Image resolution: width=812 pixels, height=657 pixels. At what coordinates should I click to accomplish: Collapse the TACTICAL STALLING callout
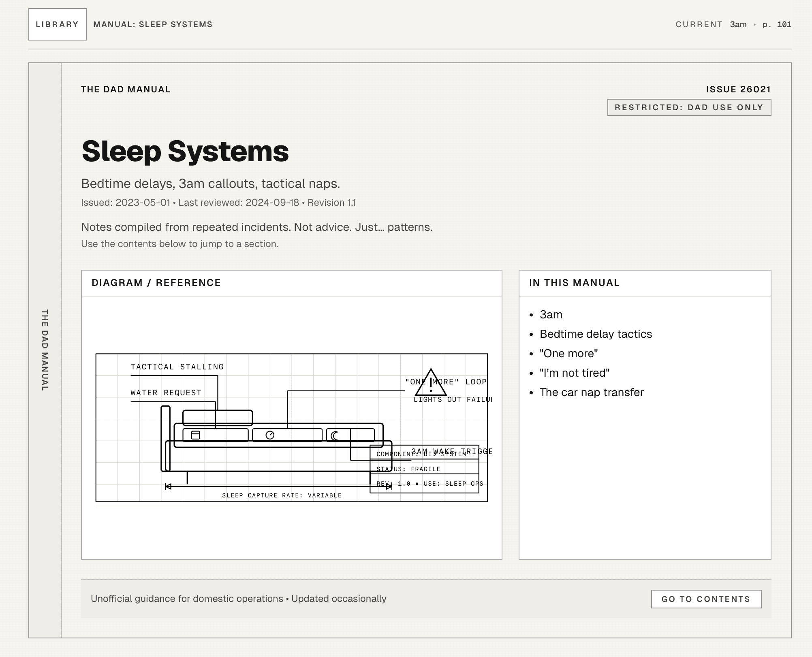(x=177, y=366)
